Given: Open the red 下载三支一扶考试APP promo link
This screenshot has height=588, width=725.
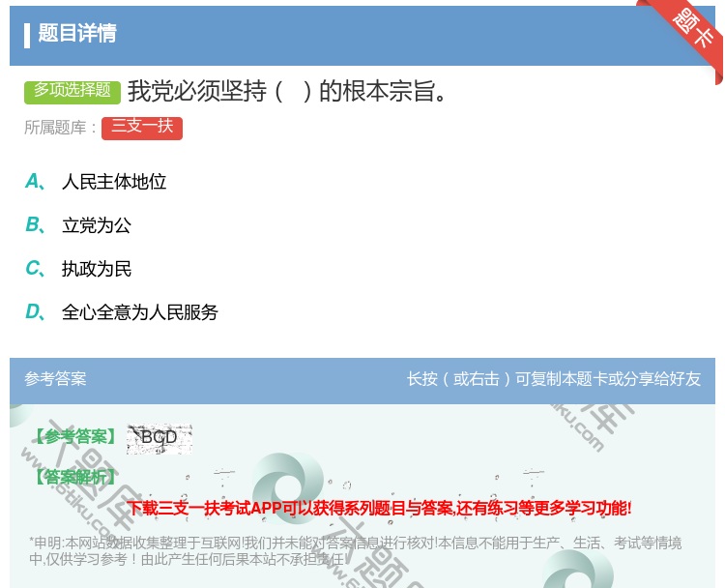Looking at the screenshot, I should 380,508.
